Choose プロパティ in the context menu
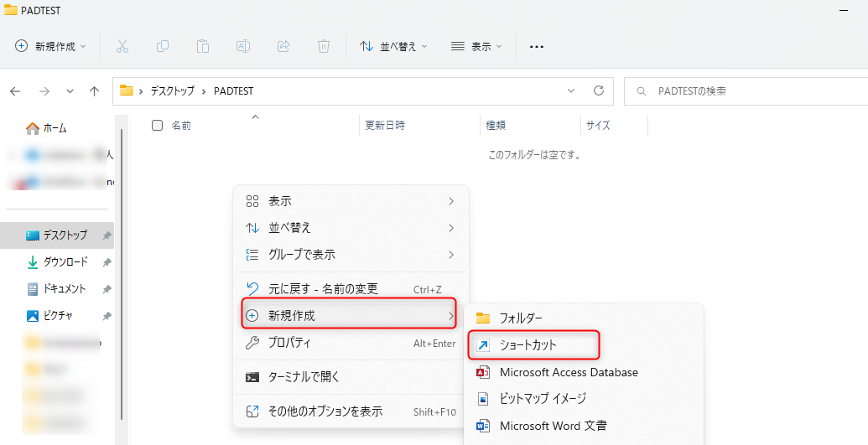Screen dimensions: 868x445 tap(351, 343)
